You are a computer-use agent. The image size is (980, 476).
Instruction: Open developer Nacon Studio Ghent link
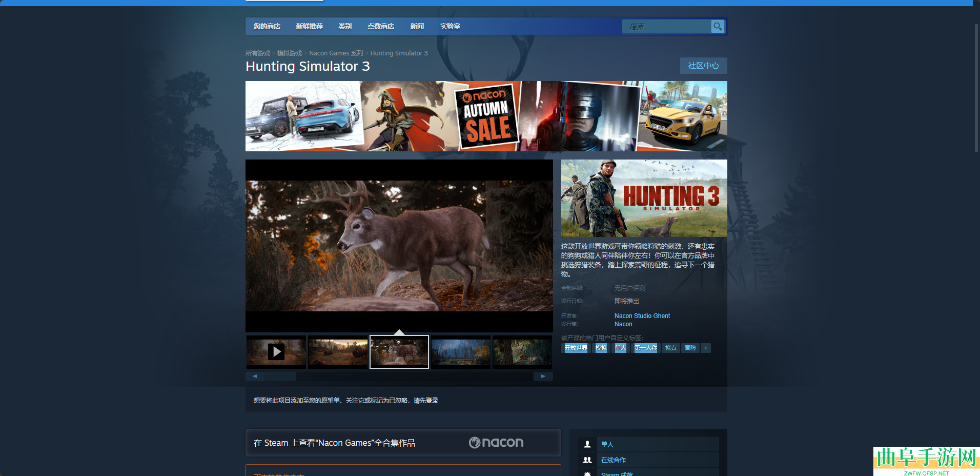642,316
